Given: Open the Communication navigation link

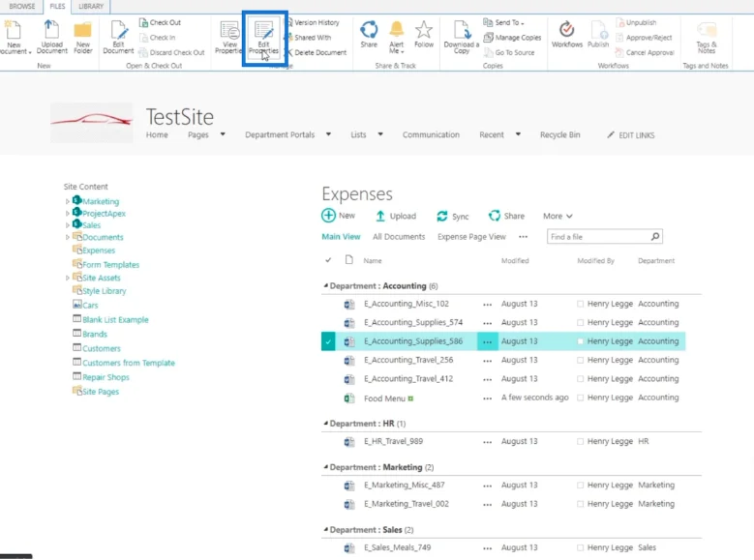Looking at the screenshot, I should tap(431, 134).
